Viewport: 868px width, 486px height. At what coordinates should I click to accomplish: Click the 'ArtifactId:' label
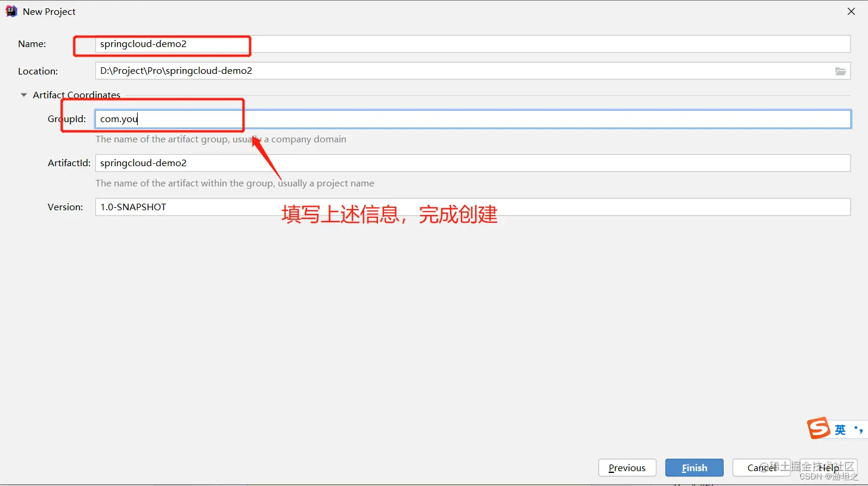(x=69, y=163)
